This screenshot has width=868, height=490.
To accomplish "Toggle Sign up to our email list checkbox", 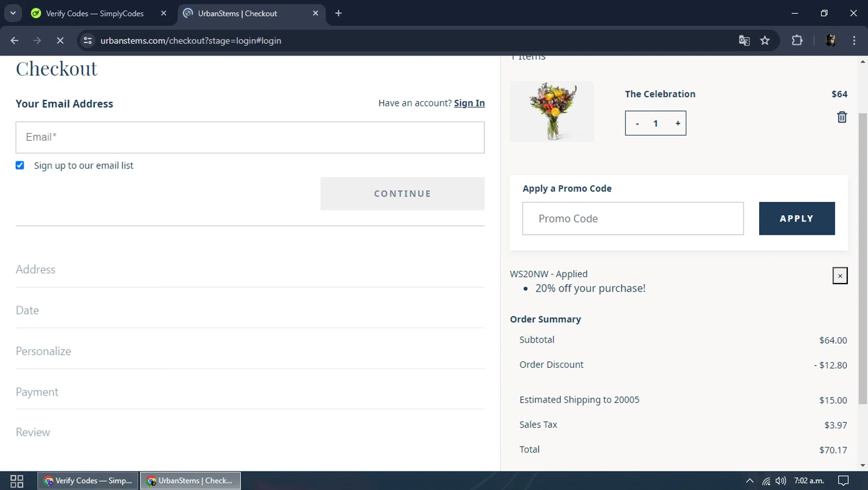I will pyautogui.click(x=20, y=165).
